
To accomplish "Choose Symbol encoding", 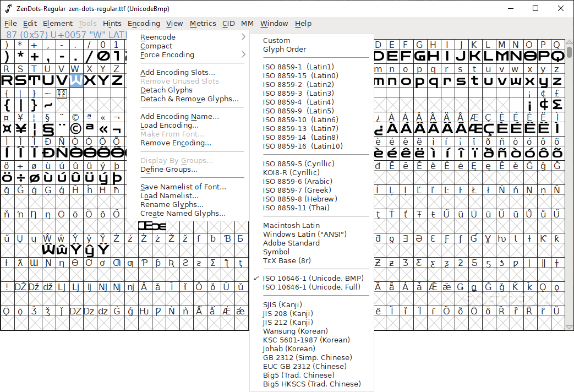I will coord(276,251).
